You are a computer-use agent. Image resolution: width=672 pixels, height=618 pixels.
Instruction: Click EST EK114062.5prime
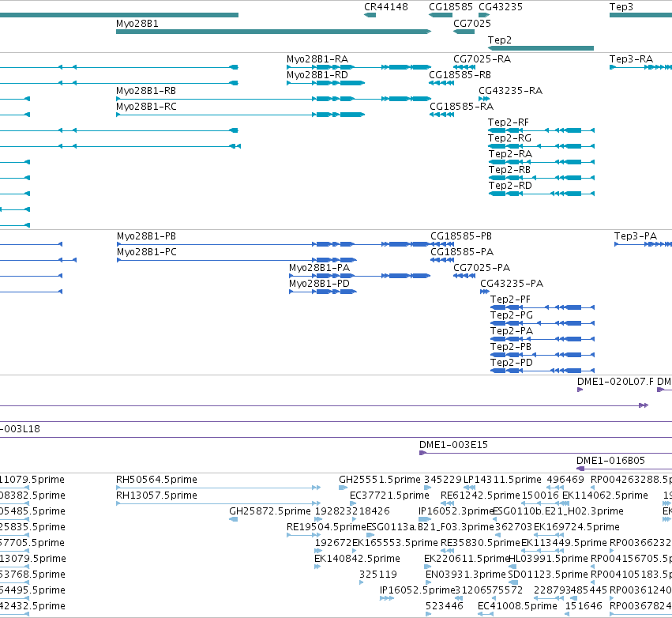click(x=565, y=503)
